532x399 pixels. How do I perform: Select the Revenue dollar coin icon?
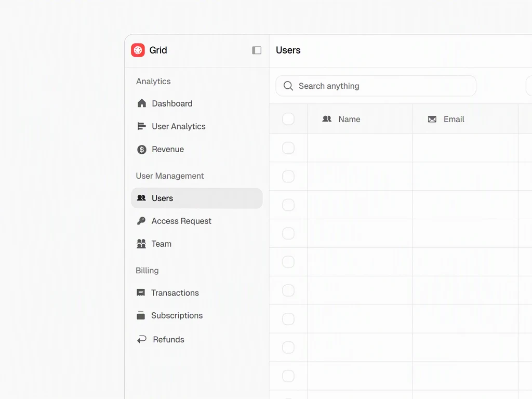(142, 149)
